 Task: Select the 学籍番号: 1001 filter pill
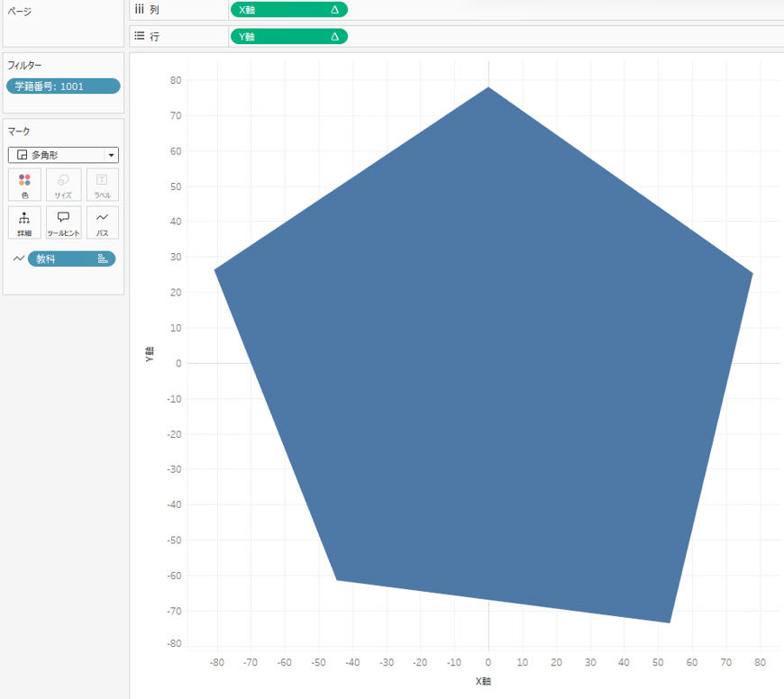pos(62,86)
